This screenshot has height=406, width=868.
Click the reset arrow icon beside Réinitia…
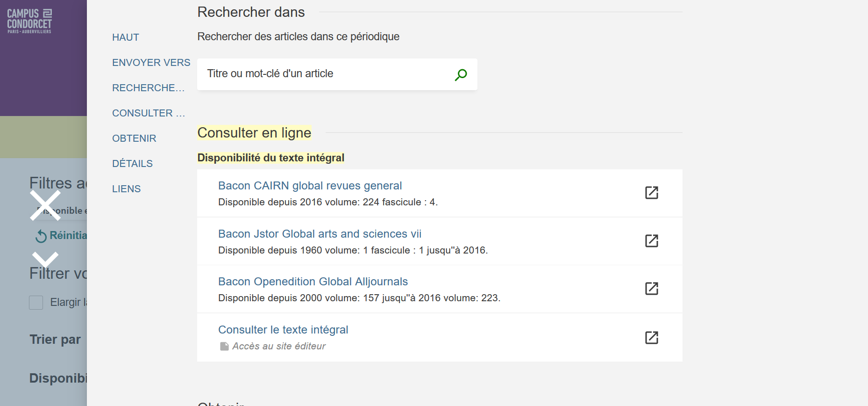coord(41,236)
